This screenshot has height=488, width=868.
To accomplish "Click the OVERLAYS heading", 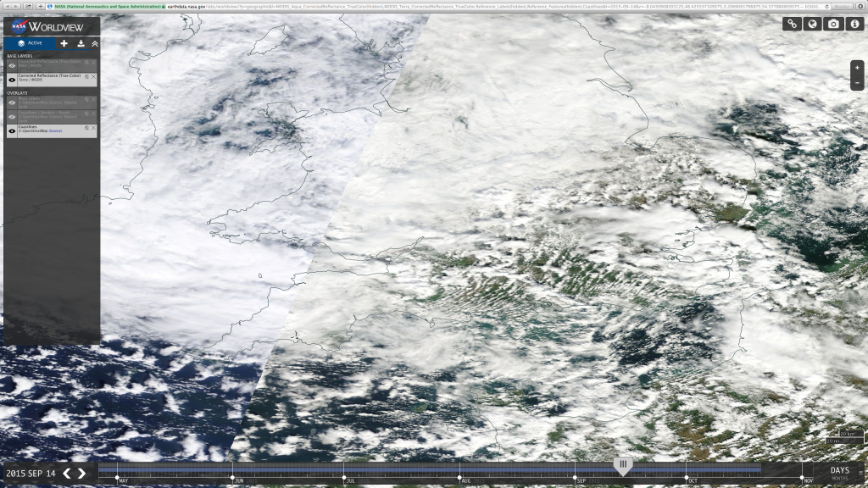I will click(x=17, y=93).
